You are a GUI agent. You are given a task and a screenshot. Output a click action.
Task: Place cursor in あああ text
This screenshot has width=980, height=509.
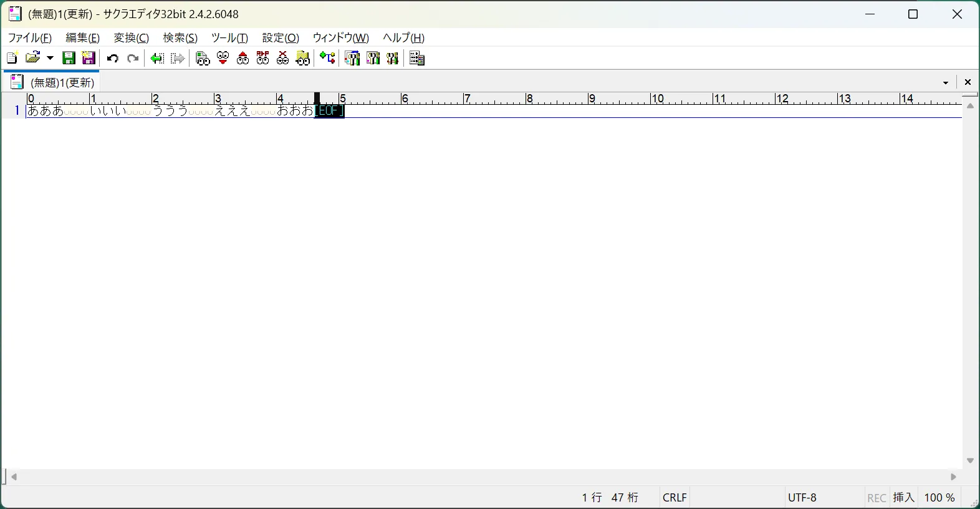(46, 111)
